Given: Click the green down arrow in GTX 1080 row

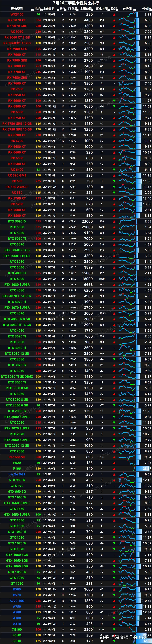Looking at the screenshot, I should click(x=114, y=538).
